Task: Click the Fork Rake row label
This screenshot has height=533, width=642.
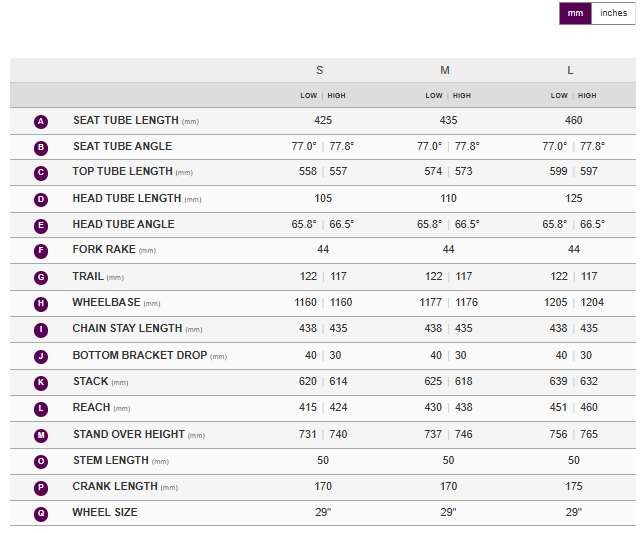Action: pyautogui.click(x=104, y=250)
